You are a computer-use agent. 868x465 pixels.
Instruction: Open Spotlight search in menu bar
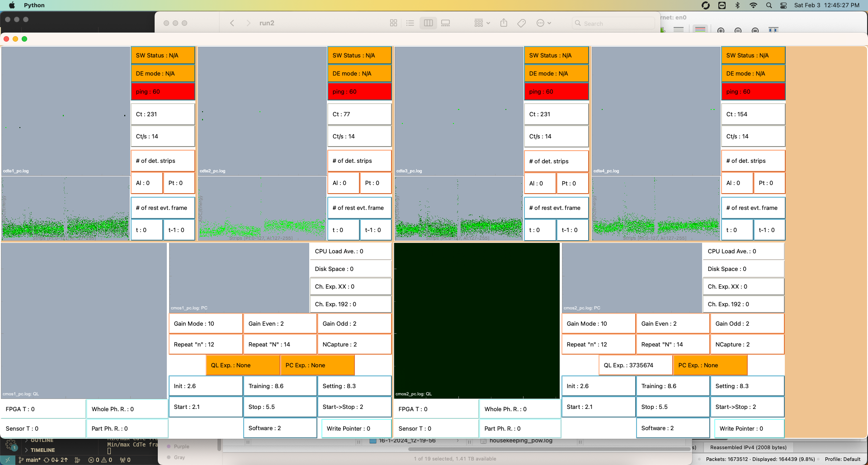(769, 5)
